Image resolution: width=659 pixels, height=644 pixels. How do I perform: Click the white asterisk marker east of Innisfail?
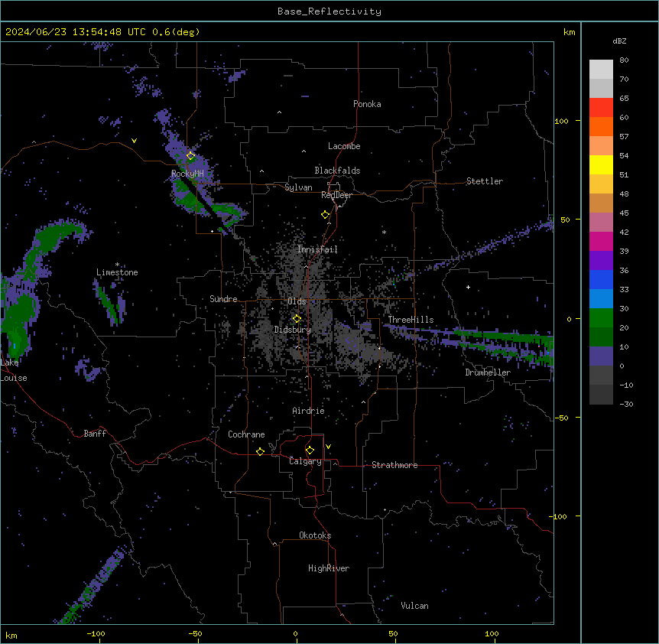[384, 232]
